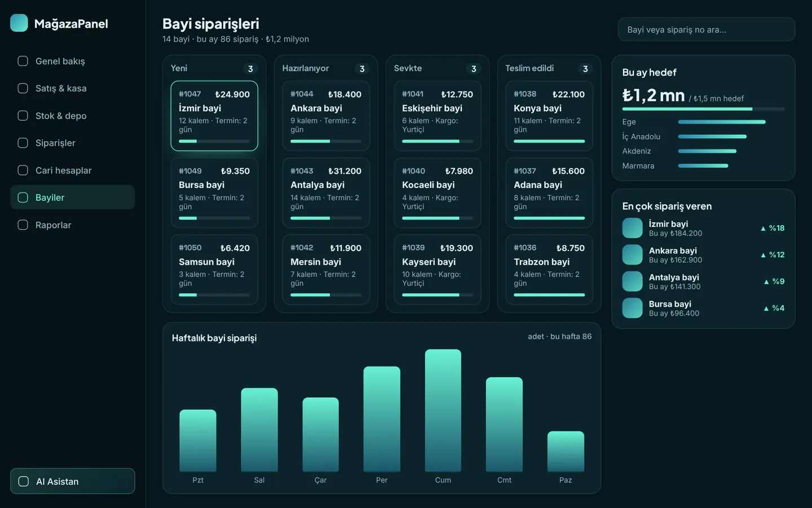
Task: Click the monthly target progress bar
Action: tap(703, 109)
